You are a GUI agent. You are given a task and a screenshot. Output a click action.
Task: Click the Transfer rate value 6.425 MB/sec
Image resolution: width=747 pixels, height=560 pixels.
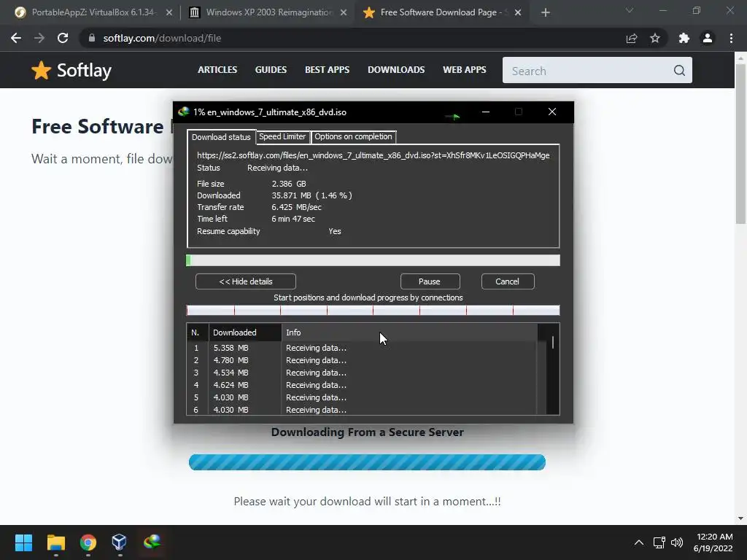[x=296, y=207]
